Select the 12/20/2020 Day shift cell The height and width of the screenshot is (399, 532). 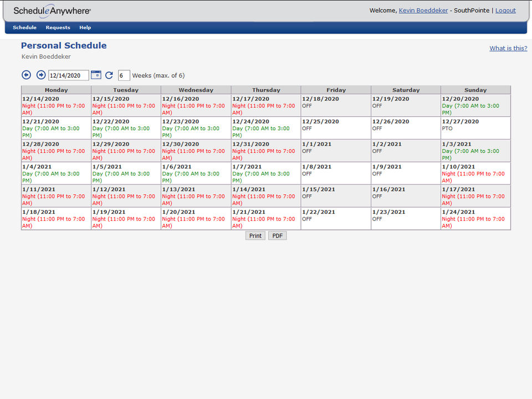click(x=475, y=105)
